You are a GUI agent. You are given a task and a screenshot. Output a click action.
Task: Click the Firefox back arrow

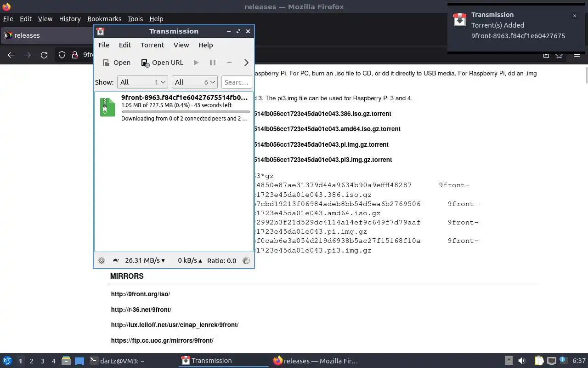[x=11, y=55]
